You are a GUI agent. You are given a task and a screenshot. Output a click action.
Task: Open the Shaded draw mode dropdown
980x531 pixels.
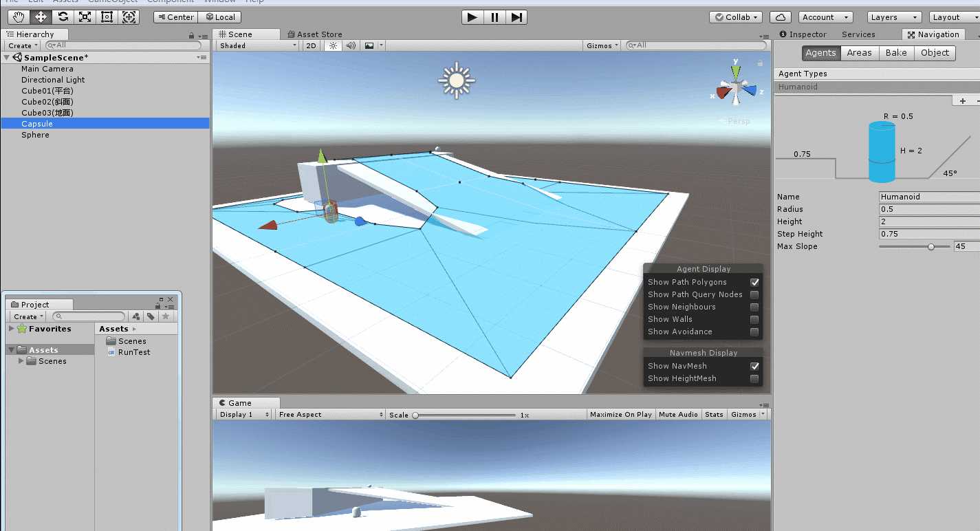click(x=258, y=45)
